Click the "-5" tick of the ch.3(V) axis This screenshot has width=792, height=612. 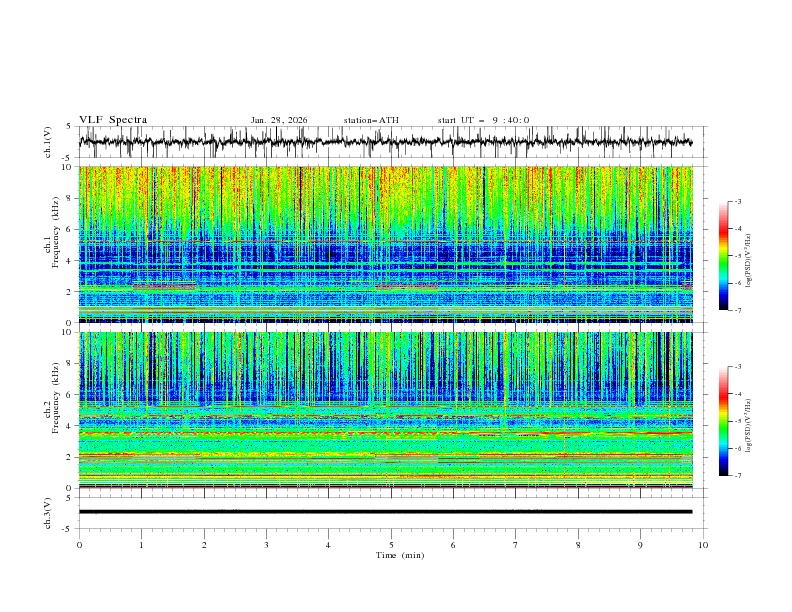tap(68, 529)
